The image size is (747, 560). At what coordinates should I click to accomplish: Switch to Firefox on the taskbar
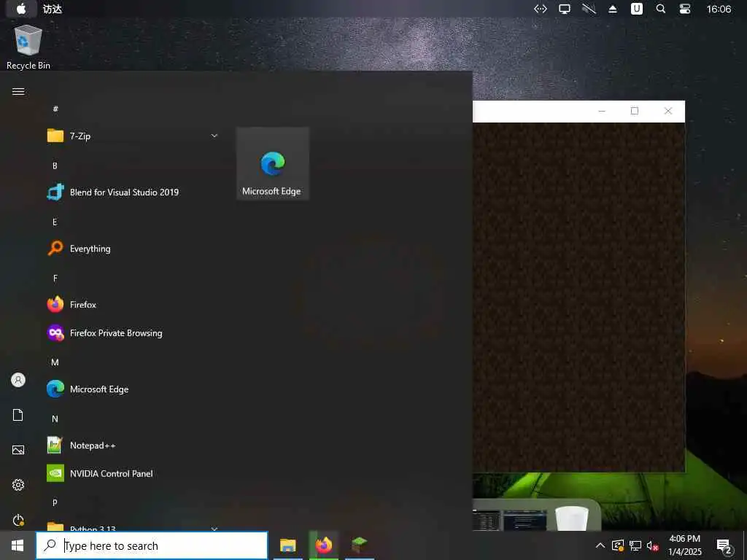323,545
